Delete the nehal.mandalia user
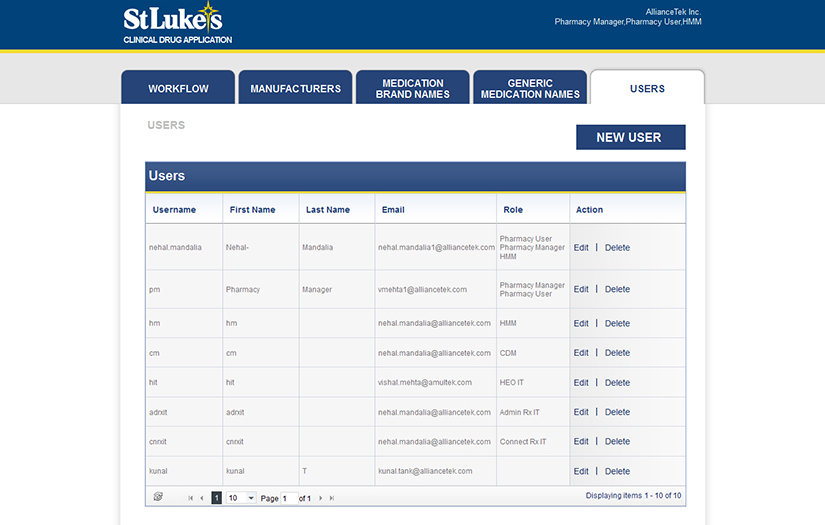 pyautogui.click(x=617, y=248)
